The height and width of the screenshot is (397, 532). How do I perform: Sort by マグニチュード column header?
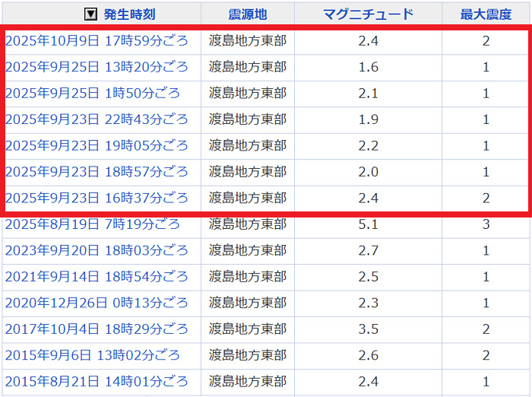tap(368, 14)
